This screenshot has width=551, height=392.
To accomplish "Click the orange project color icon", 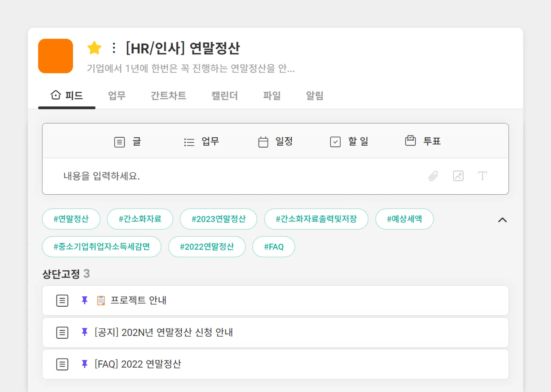I will (x=55, y=56).
